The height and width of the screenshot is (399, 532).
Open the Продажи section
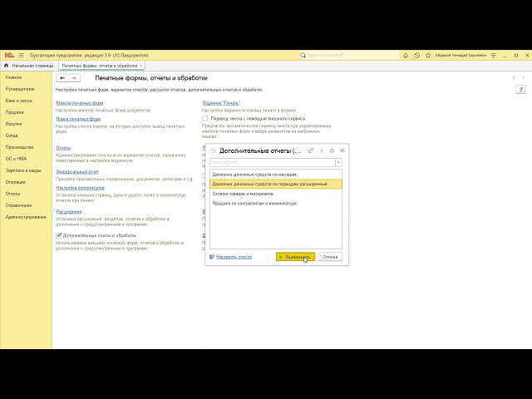pyautogui.click(x=15, y=112)
